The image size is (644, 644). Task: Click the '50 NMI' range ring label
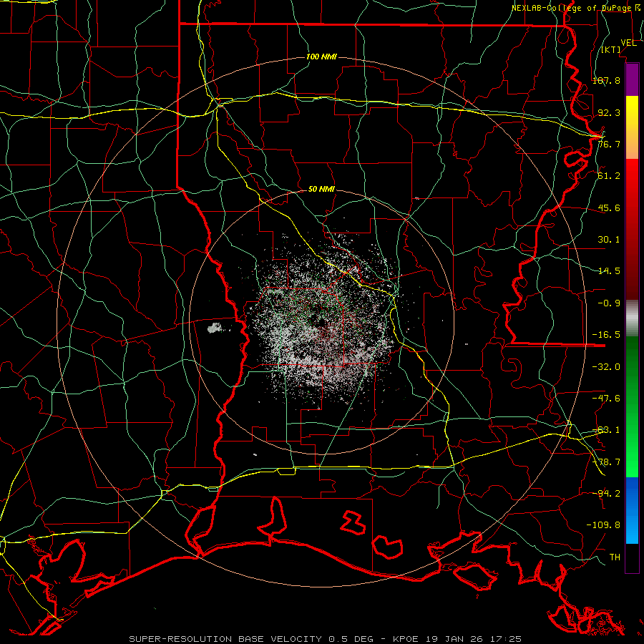click(321, 189)
